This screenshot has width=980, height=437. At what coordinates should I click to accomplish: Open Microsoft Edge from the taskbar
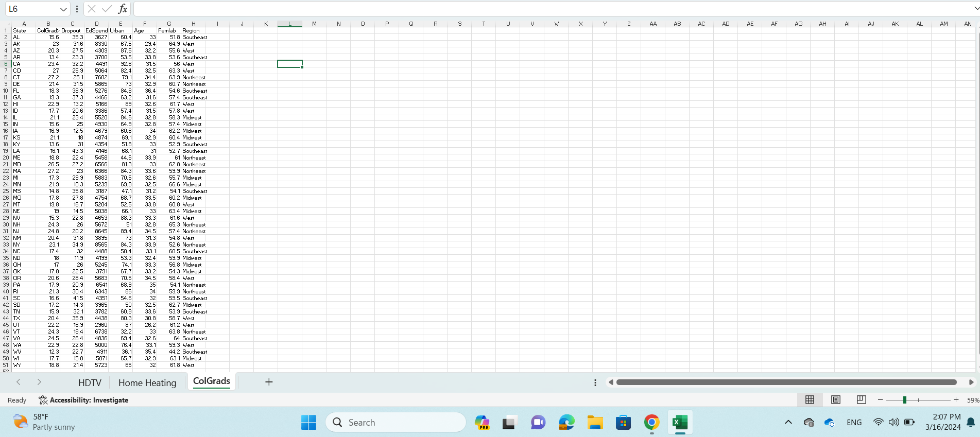(x=566, y=423)
